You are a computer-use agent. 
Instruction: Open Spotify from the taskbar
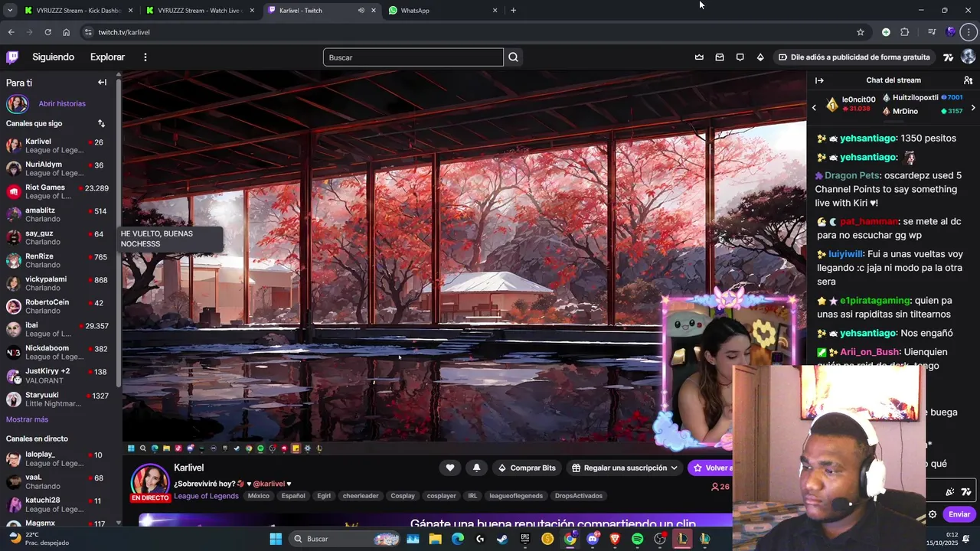[x=638, y=539]
